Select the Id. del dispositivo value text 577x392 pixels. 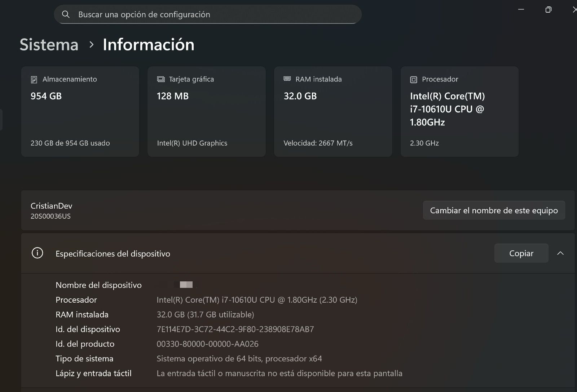(x=235, y=329)
